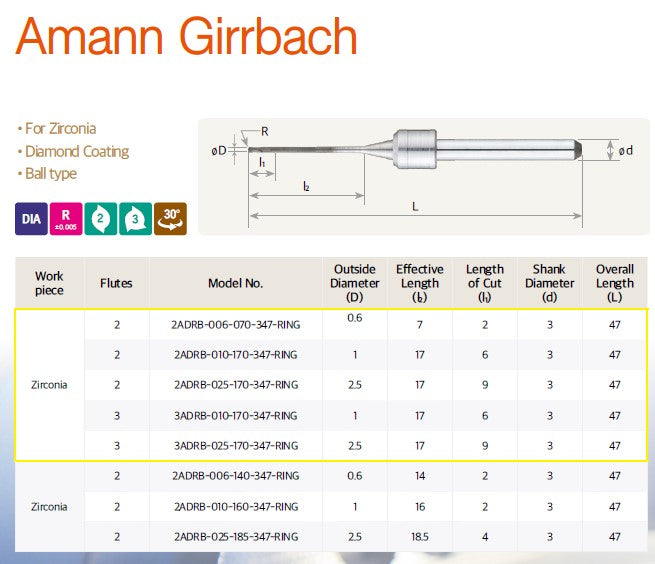This screenshot has width=655, height=564.
Task: Click outside diameter 0.6 of 2ADRB-006-140 row
Action: pyautogui.click(x=355, y=475)
